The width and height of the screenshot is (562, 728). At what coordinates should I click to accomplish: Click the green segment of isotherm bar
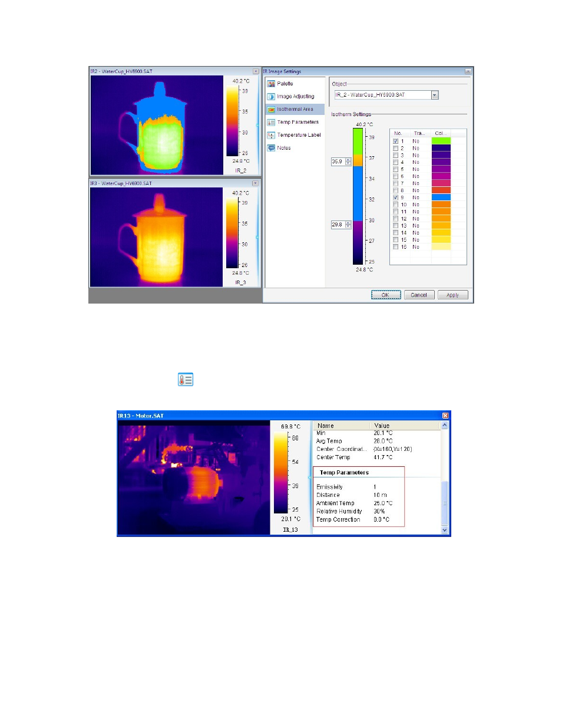358,142
